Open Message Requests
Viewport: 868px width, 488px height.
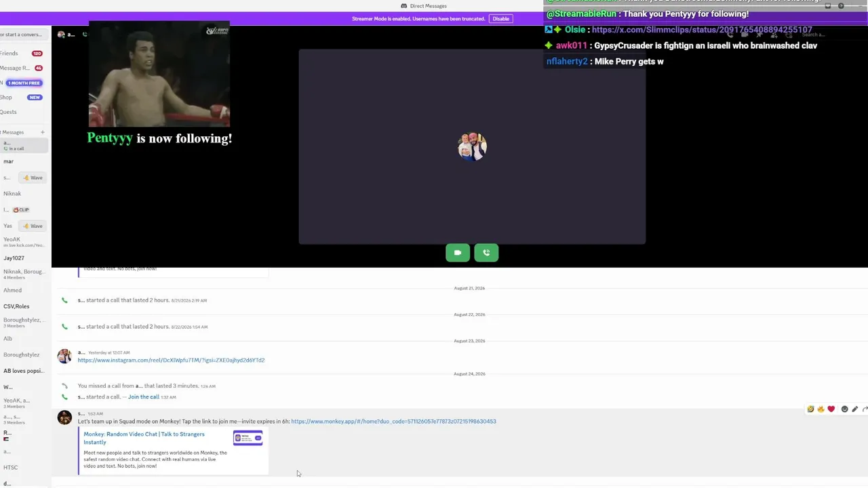pos(24,68)
